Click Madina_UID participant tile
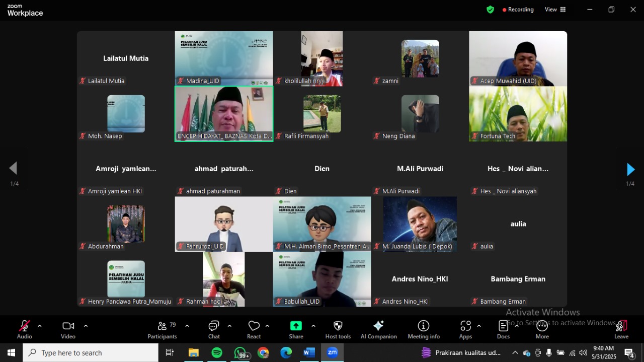 coord(224,58)
